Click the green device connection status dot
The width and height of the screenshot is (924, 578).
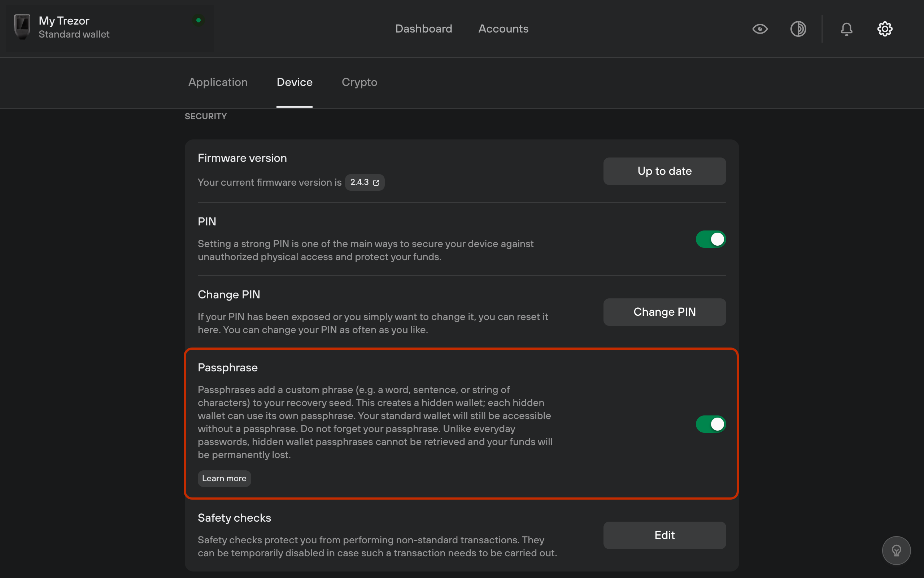click(x=198, y=20)
